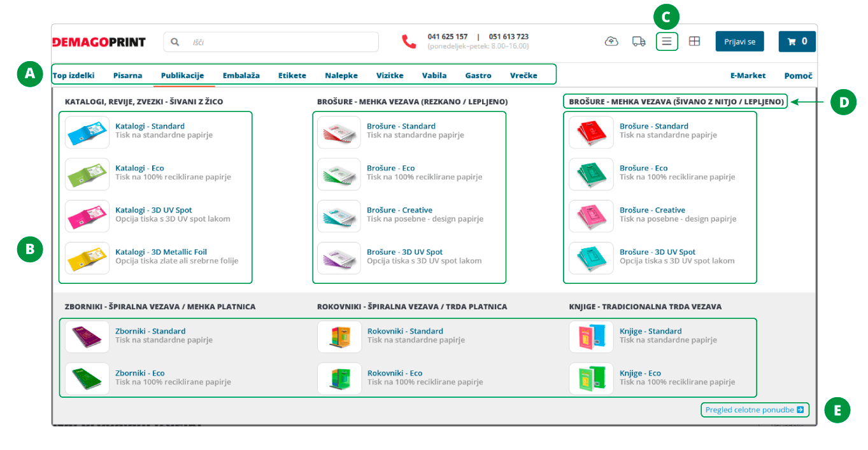Open the E-Market link
Image resolution: width=868 pixels, height=450 pixels.
pos(748,75)
